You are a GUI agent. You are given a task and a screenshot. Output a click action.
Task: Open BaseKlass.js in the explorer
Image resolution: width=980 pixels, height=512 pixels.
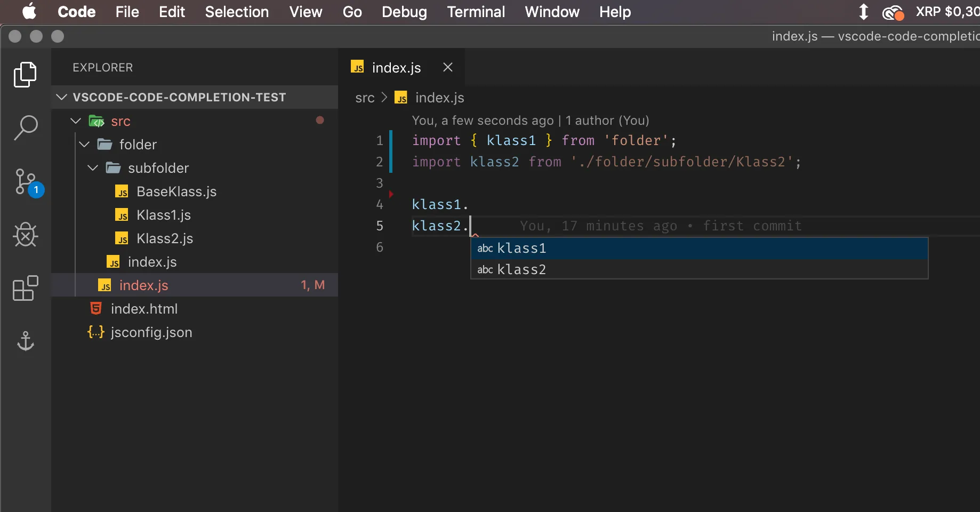click(x=176, y=191)
